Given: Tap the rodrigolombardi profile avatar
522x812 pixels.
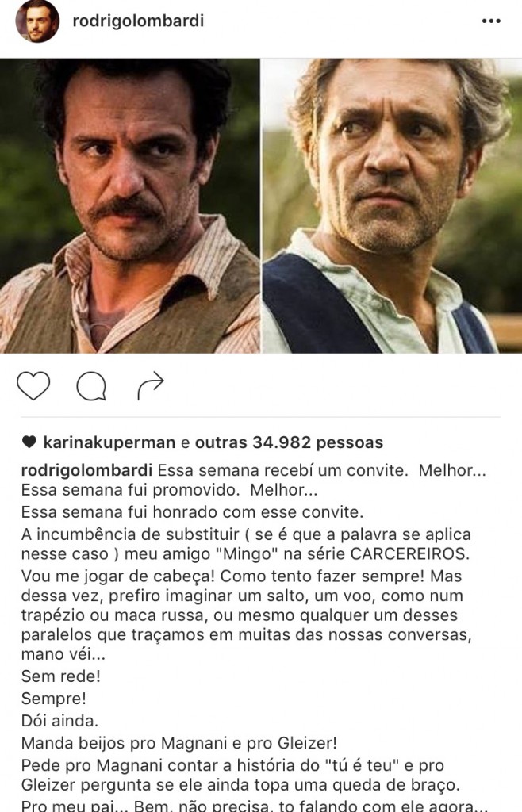Looking at the screenshot, I should tap(37, 21).
